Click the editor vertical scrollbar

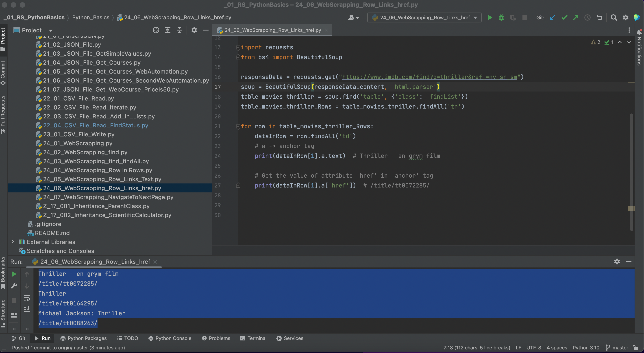click(631, 172)
